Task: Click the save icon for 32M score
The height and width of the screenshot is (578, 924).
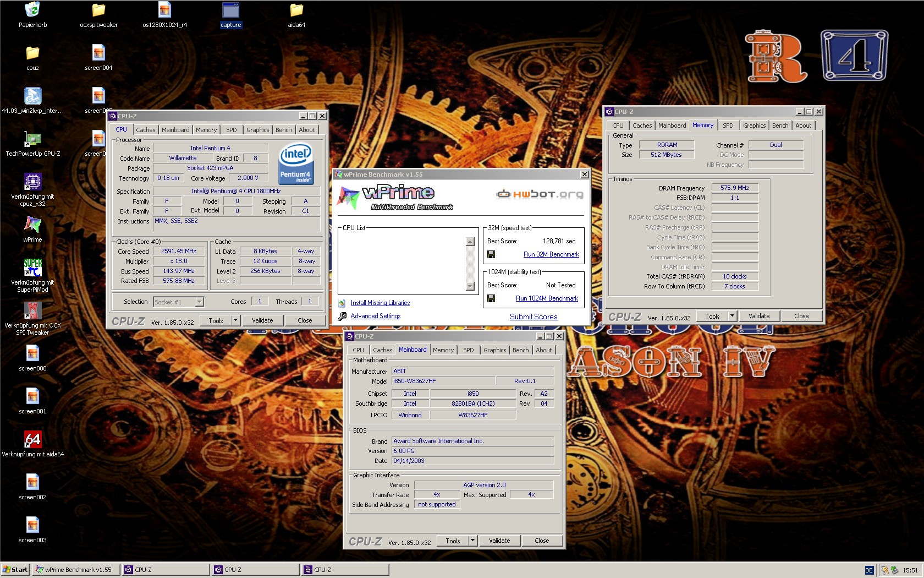Action: [x=491, y=254]
